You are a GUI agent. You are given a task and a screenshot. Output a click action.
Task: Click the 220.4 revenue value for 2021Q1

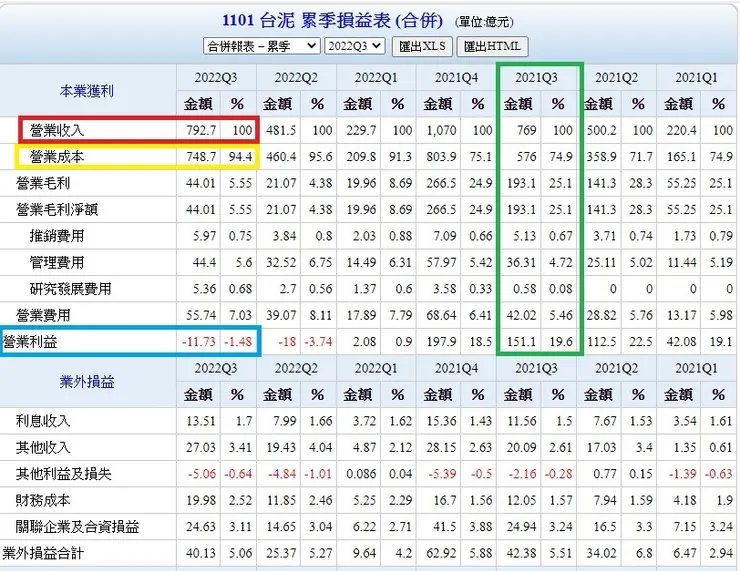click(681, 130)
